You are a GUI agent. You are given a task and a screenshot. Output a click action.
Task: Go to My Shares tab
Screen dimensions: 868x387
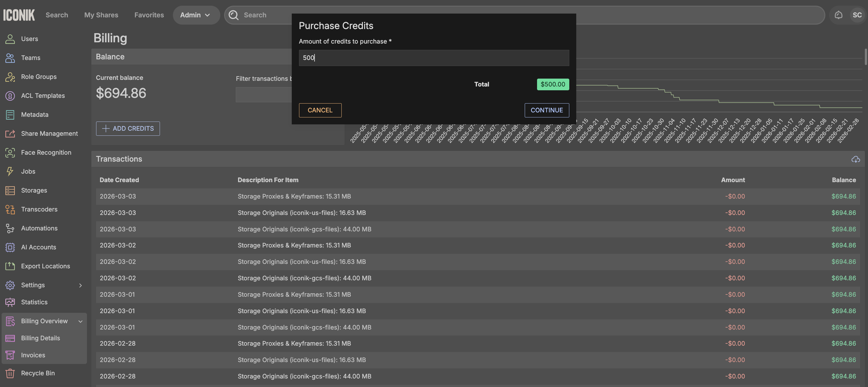101,15
